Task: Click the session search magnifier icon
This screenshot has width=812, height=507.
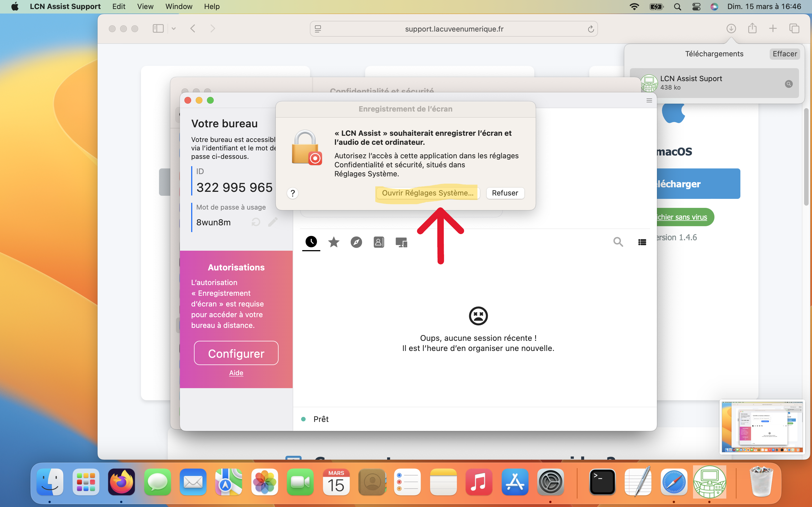Action: [618, 242]
